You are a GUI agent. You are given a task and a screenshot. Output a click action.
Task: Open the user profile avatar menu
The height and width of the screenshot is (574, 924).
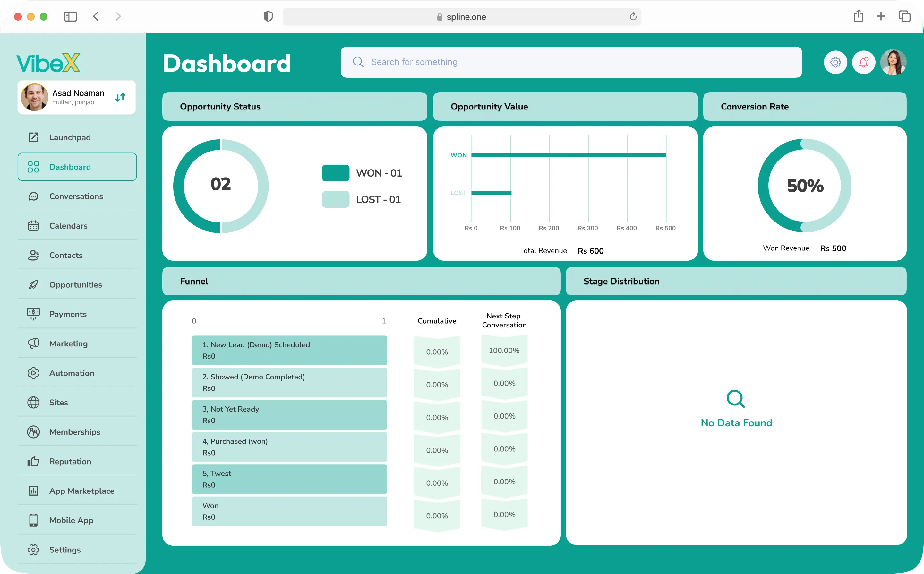pyautogui.click(x=893, y=62)
